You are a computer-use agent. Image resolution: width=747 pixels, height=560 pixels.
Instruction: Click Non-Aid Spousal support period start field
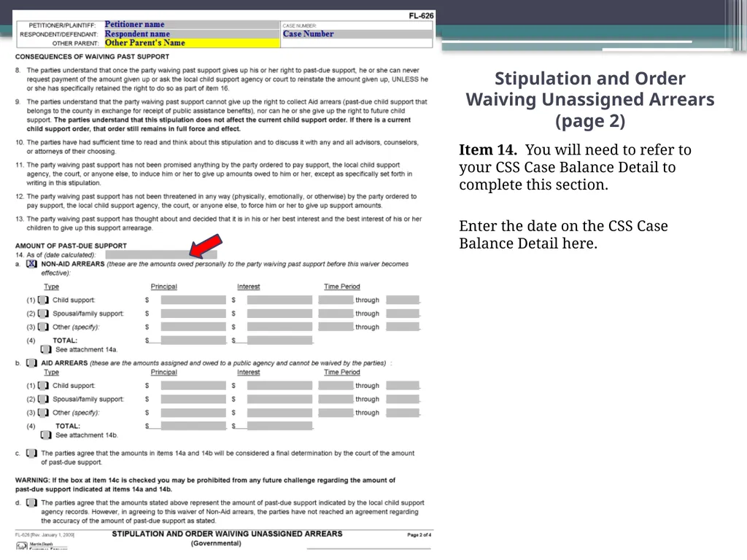[336, 314]
